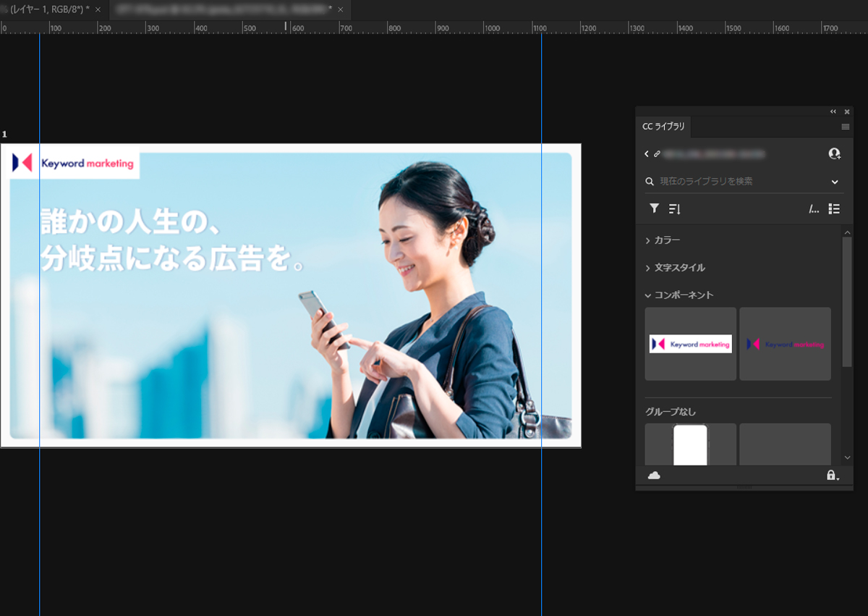Expand the カラー group

point(663,240)
